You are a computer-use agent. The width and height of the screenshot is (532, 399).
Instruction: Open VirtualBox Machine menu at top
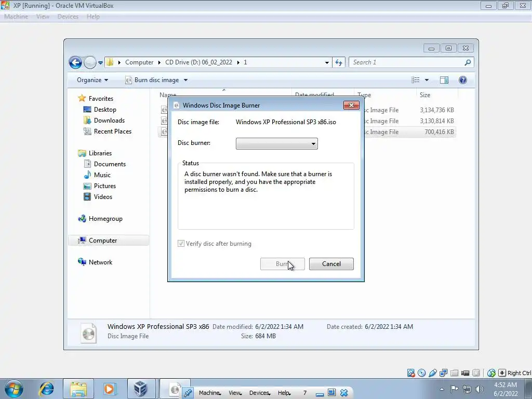click(x=16, y=17)
